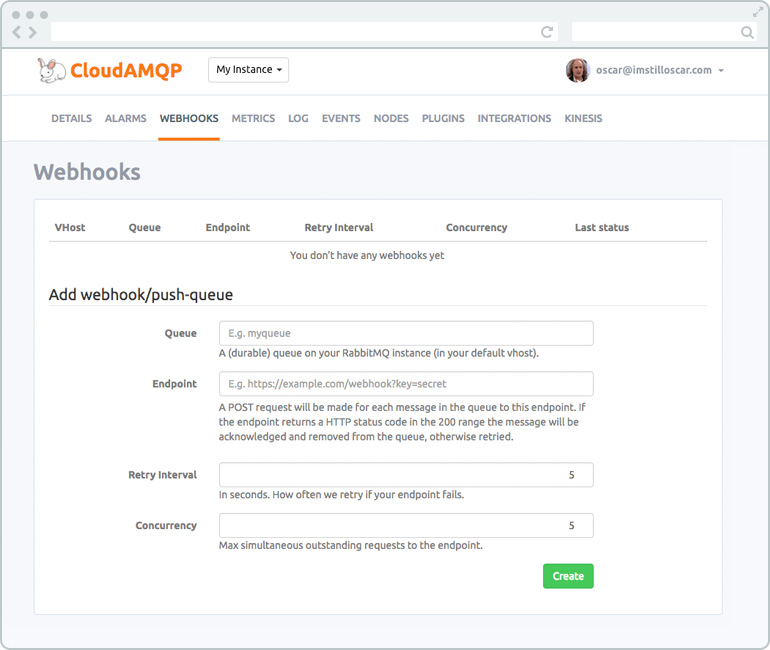
Task: Click the "A (durable) queue" help text
Action: click(x=379, y=353)
